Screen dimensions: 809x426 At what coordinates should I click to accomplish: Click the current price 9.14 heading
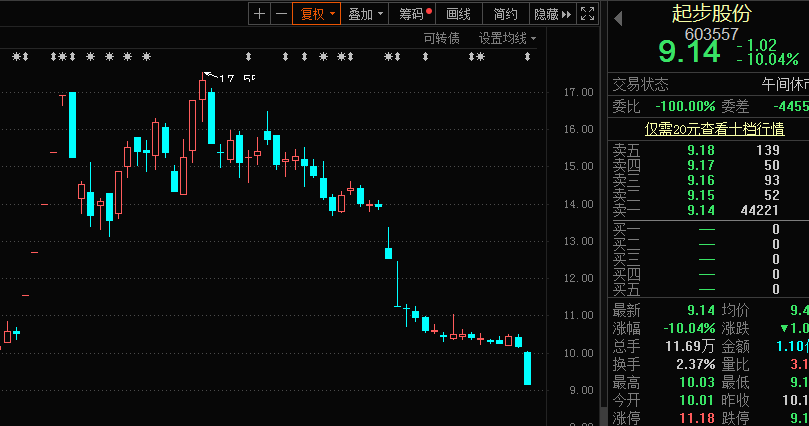(x=689, y=52)
